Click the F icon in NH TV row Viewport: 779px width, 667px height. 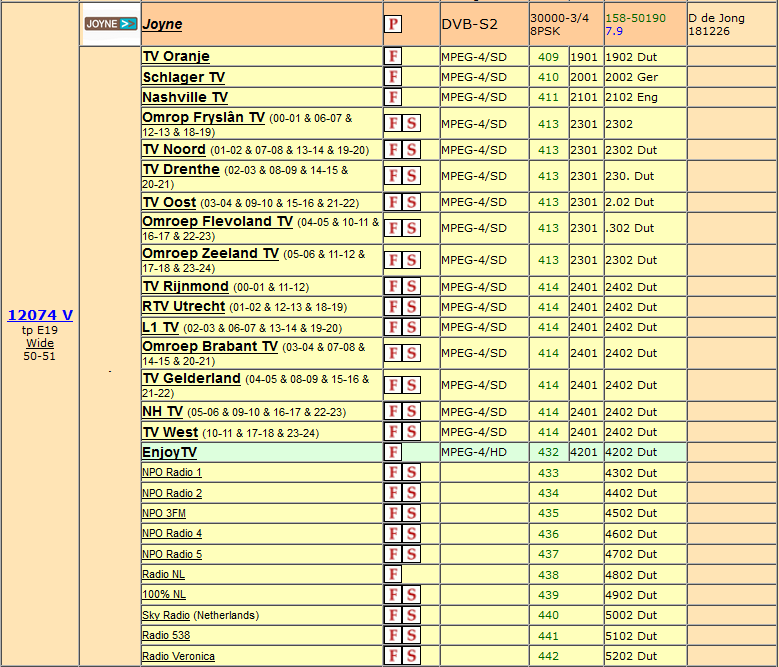click(x=393, y=411)
